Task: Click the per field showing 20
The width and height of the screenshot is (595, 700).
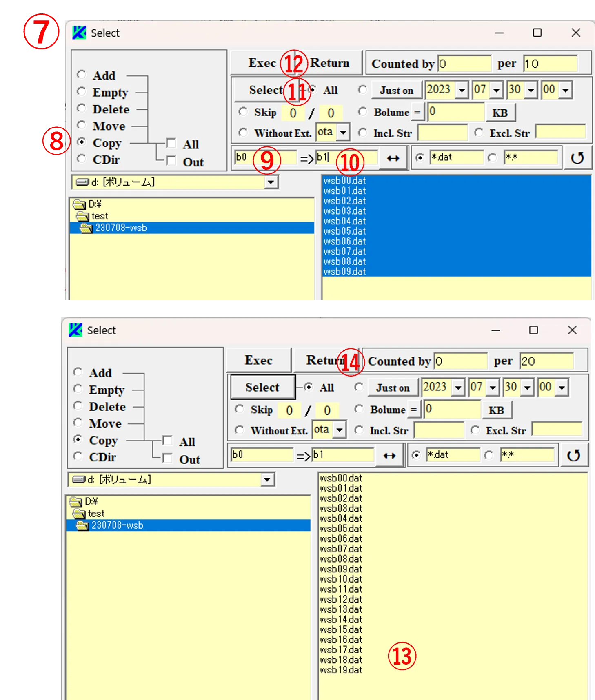Action: pyautogui.click(x=546, y=361)
